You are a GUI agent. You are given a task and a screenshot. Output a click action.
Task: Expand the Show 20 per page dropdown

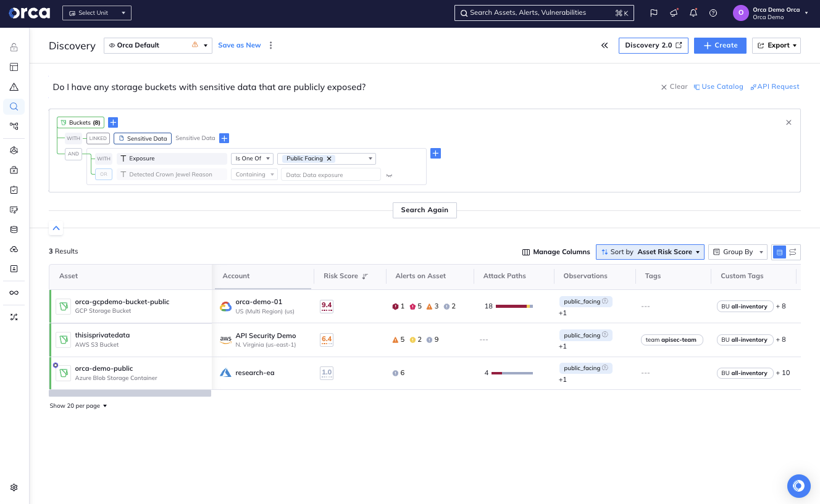(x=78, y=405)
